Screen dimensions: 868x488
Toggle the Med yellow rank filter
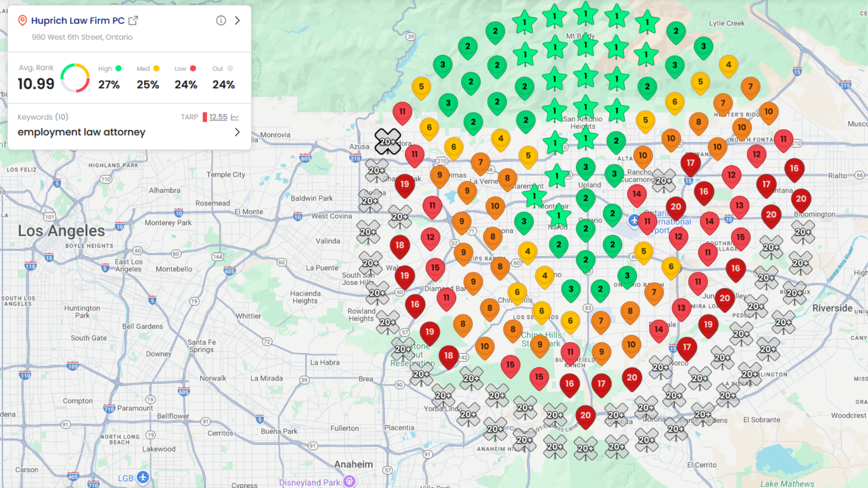click(156, 69)
